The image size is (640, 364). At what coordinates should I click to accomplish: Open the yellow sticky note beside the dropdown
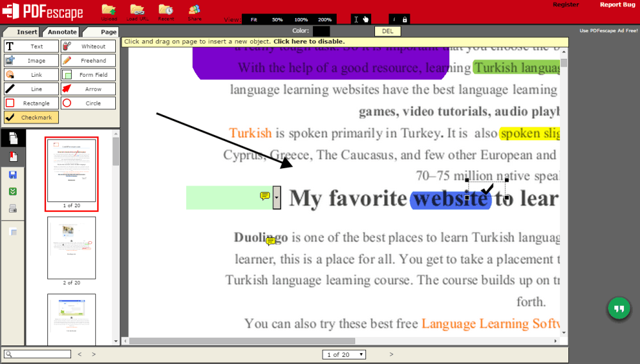pyautogui.click(x=265, y=196)
